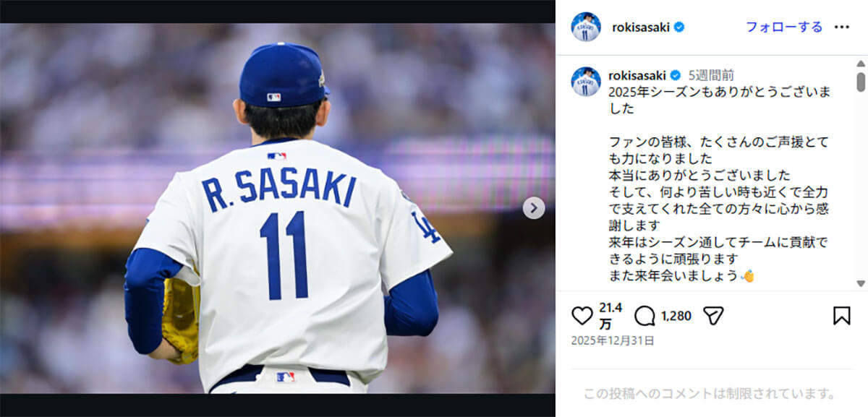Click rokisasaki username in the caption

click(637, 75)
